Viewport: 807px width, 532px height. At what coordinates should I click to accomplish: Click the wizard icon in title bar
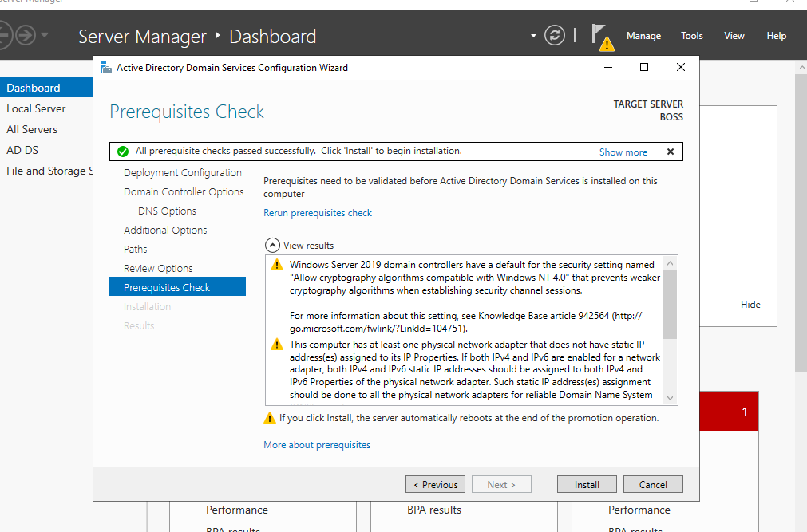[x=105, y=68]
